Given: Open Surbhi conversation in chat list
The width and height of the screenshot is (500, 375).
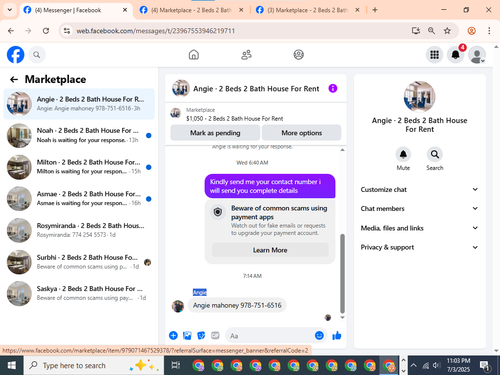Looking at the screenshot, I should pyautogui.click(x=79, y=262).
